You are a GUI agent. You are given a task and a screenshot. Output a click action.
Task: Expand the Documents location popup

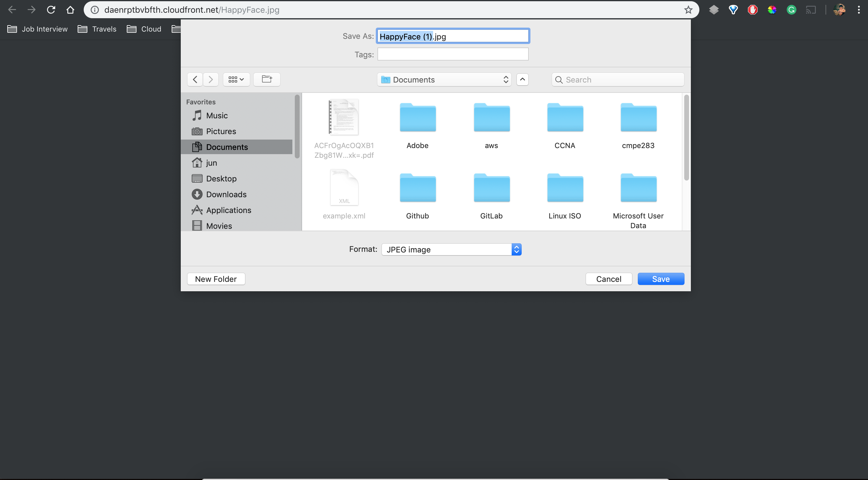tap(444, 79)
